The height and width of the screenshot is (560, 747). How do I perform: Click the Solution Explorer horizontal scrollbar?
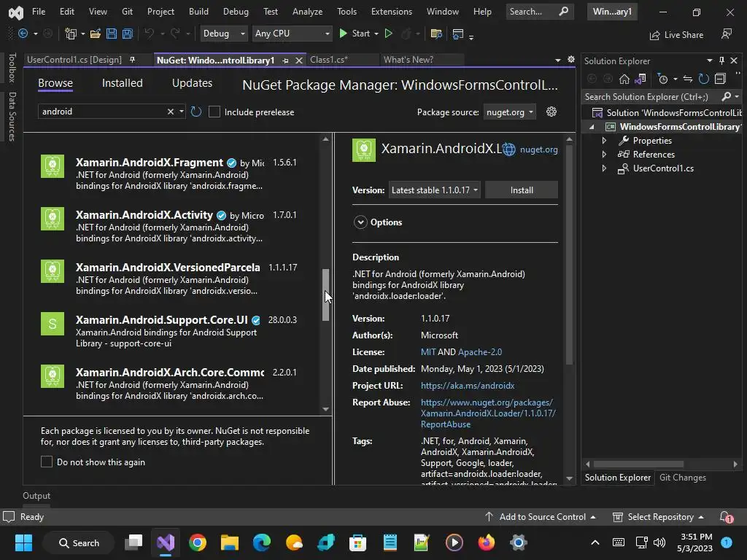[638, 464]
